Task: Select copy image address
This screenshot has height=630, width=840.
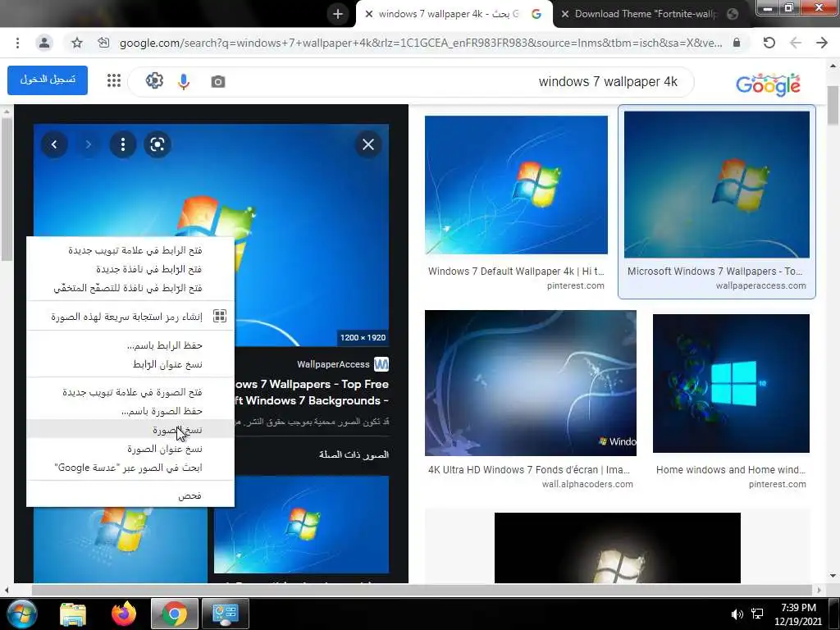Action: [130, 449]
